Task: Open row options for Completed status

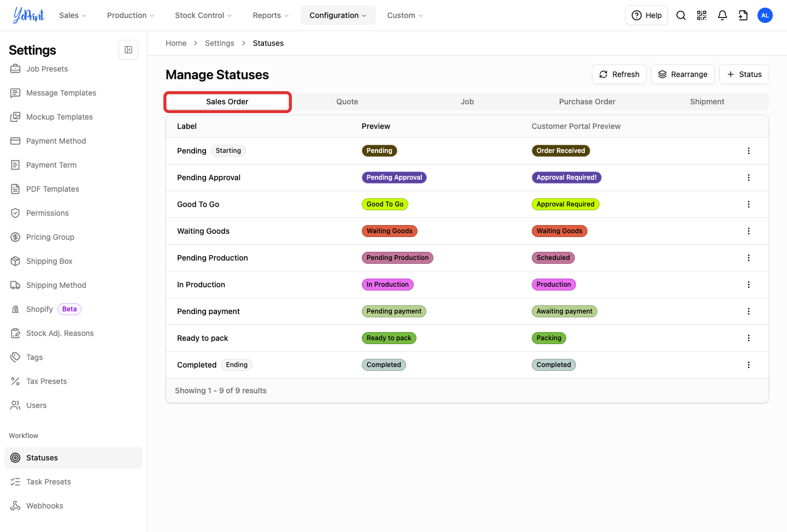Action: (x=749, y=365)
